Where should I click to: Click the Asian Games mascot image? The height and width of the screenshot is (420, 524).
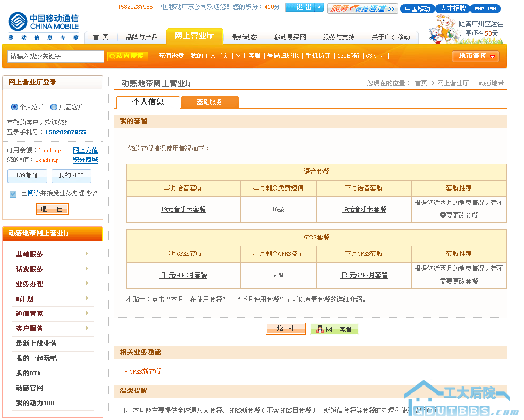[x=443, y=29]
